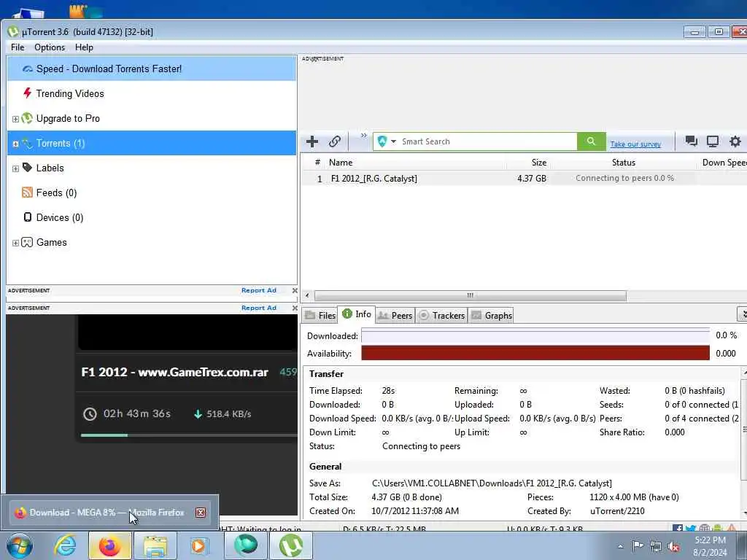
Task: Sort torrents by # column header
Action: click(x=317, y=163)
